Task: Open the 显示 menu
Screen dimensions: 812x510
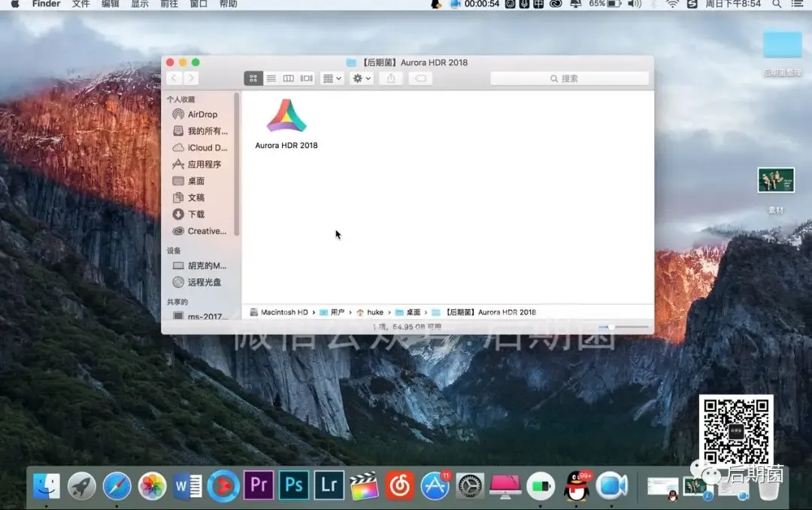Action: pos(140,4)
